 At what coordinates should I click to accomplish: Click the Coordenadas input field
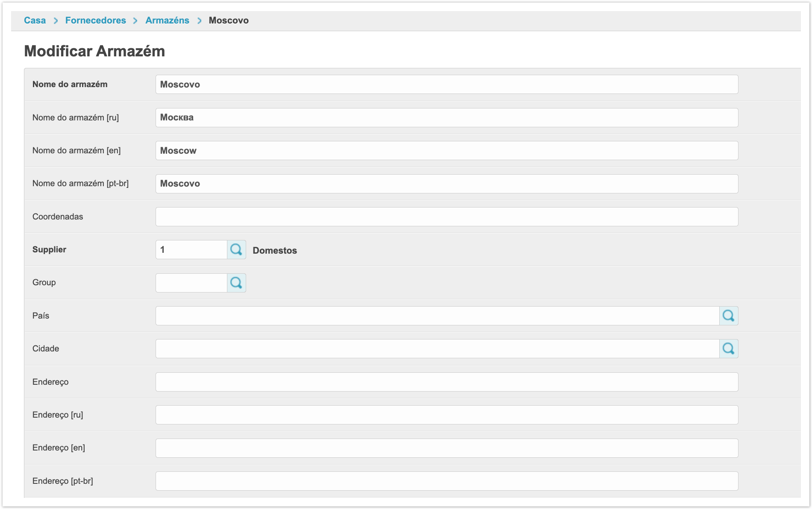(447, 217)
